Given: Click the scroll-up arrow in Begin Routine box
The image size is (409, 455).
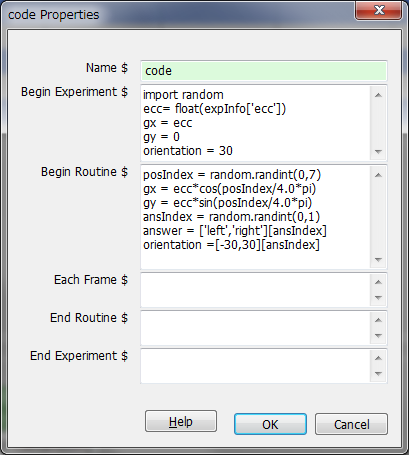Looking at the screenshot, I should point(378,175).
